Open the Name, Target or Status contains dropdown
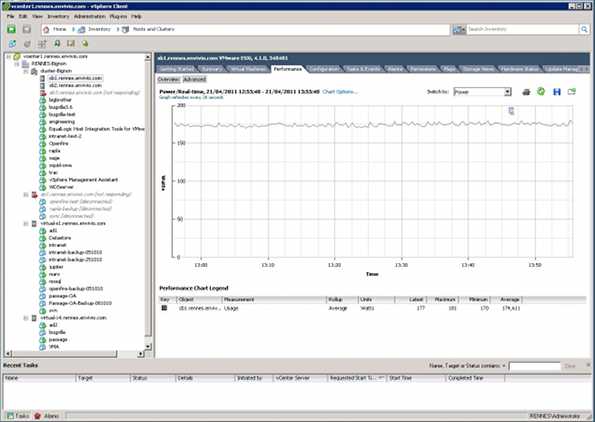595x422 pixels. coord(504,366)
